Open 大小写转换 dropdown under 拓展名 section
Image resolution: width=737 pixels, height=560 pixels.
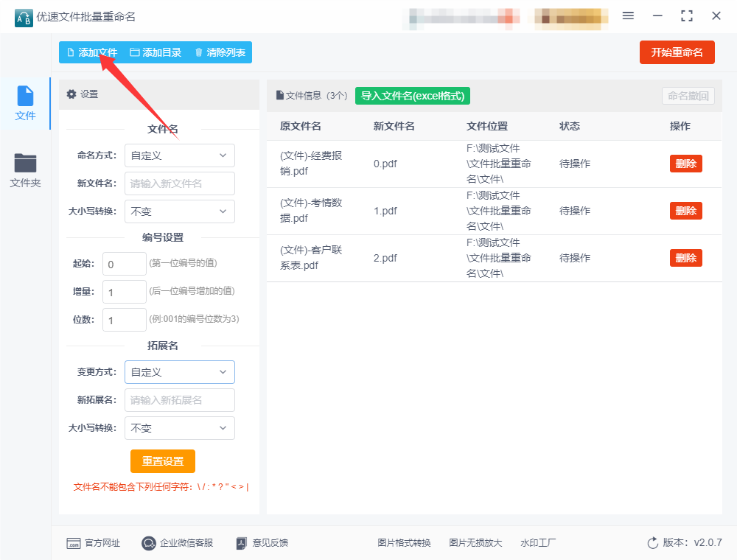pos(180,428)
